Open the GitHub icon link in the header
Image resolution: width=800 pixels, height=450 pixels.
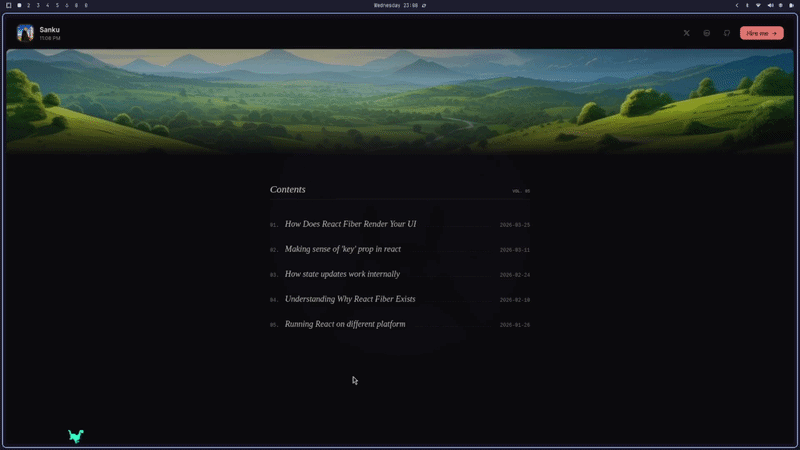tap(727, 33)
